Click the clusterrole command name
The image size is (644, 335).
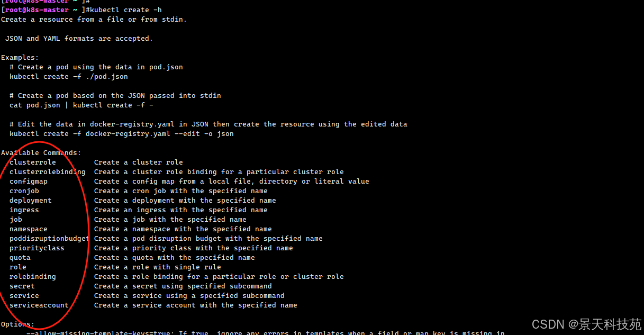[32, 162]
